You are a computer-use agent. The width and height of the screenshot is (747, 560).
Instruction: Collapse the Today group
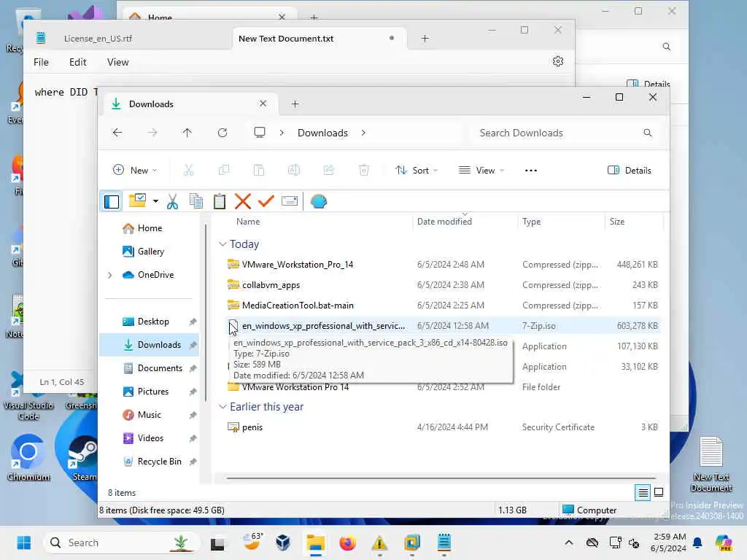click(222, 244)
